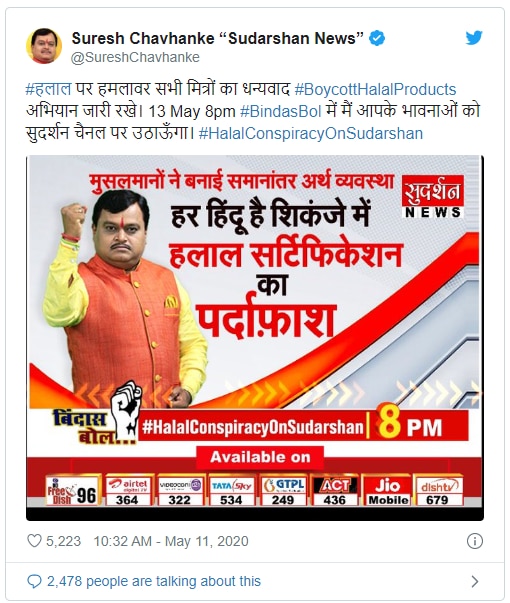Click the blue verified badge
This screenshot has height=603, width=510.
click(377, 38)
